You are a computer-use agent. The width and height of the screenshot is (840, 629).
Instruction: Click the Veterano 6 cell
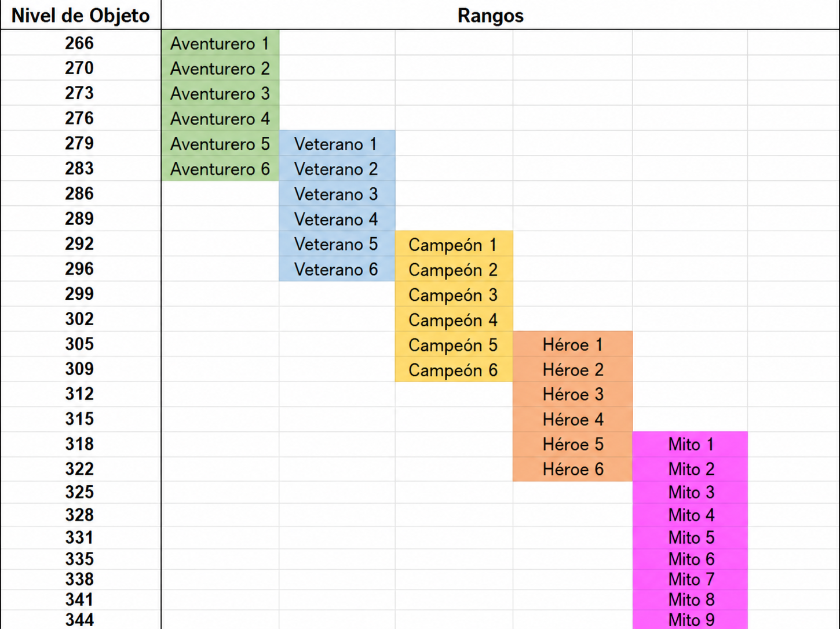337,269
